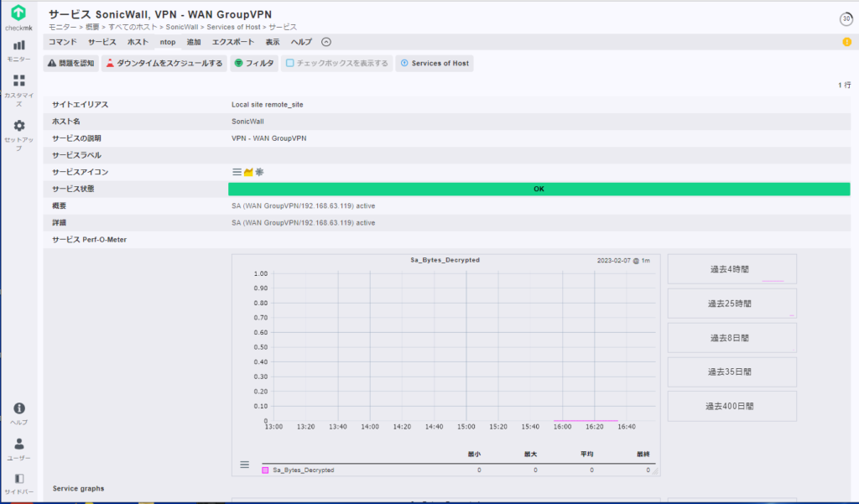The width and height of the screenshot is (859, 504).
Task: Open the ユーザー sidebar menu
Action: click(18, 449)
